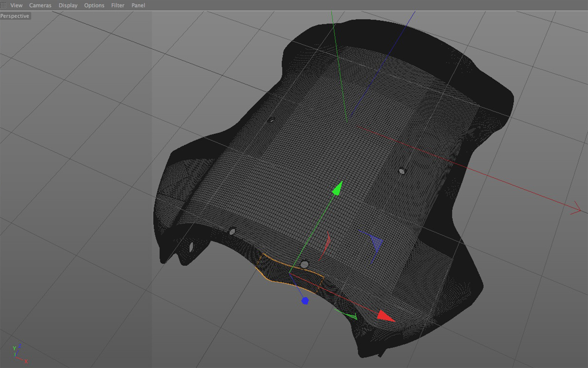Open the Options menu
The image size is (588, 368).
(94, 5)
